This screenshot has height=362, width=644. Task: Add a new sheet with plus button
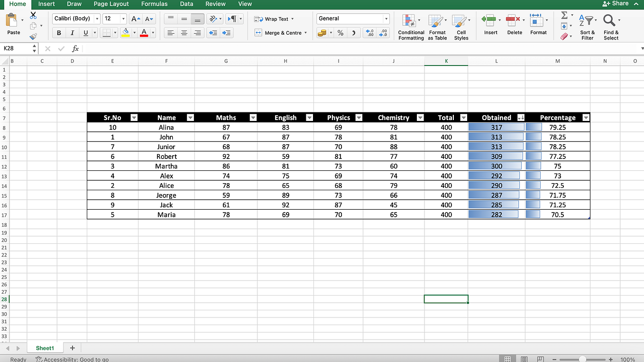(x=72, y=348)
